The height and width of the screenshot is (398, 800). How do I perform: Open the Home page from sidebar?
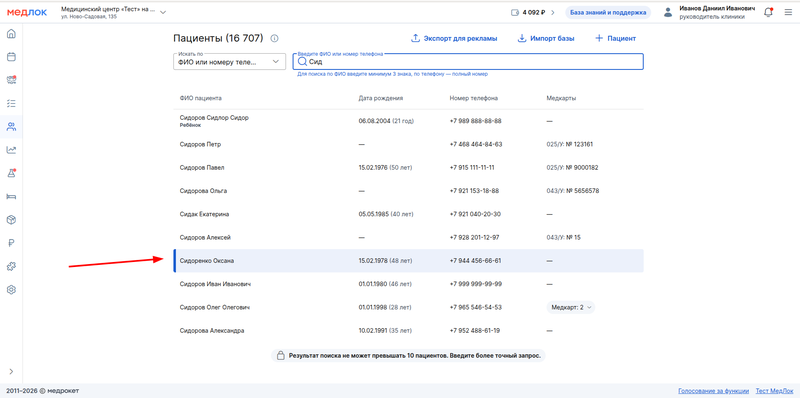point(11,34)
